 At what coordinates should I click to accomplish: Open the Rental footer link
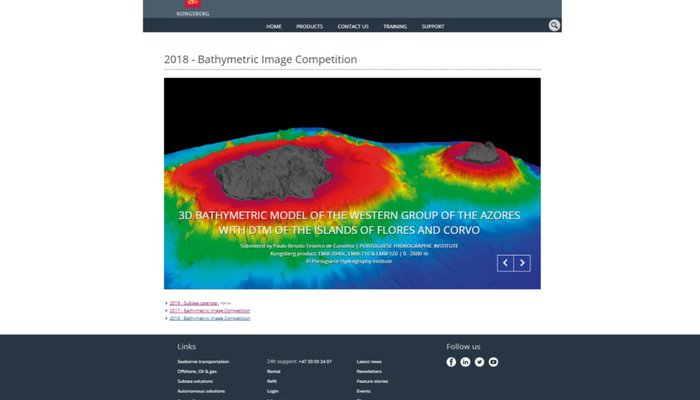(274, 371)
